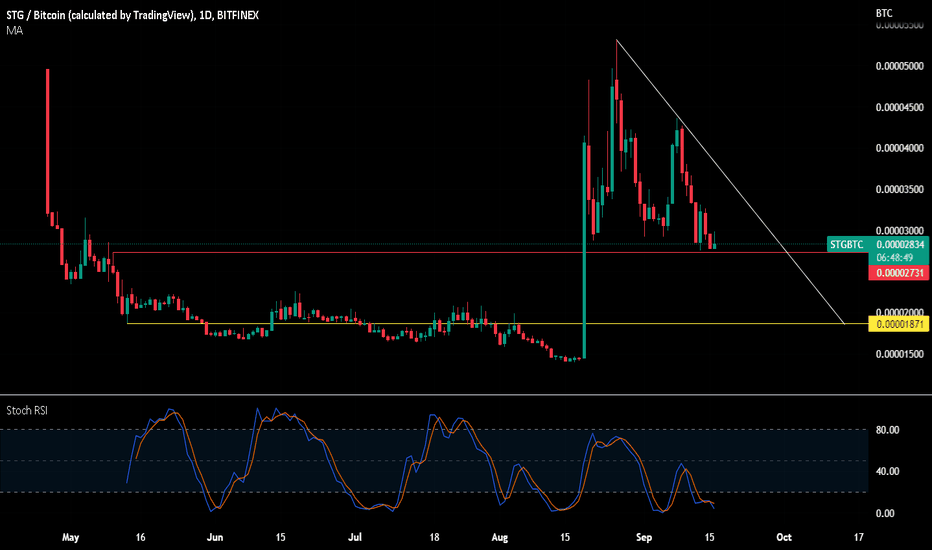Click the Stoch RSI 0.00 level label
Screen dimensions: 932x550
(x=886, y=513)
